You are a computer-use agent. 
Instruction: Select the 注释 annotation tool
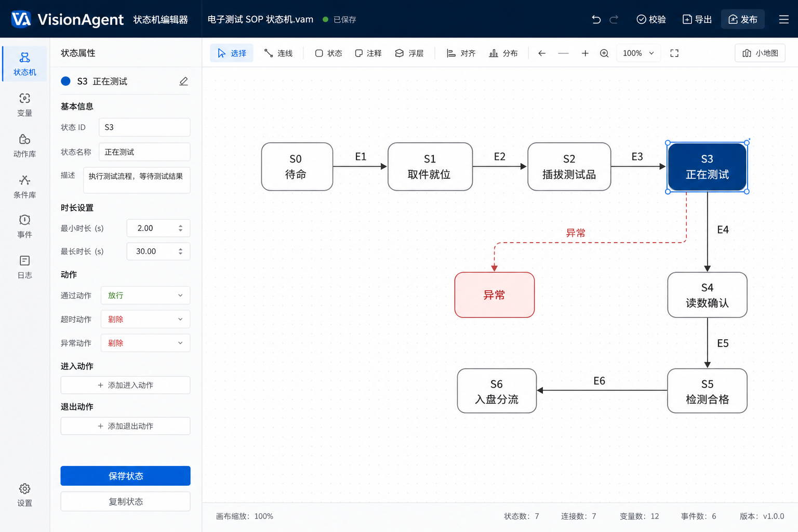click(x=368, y=53)
